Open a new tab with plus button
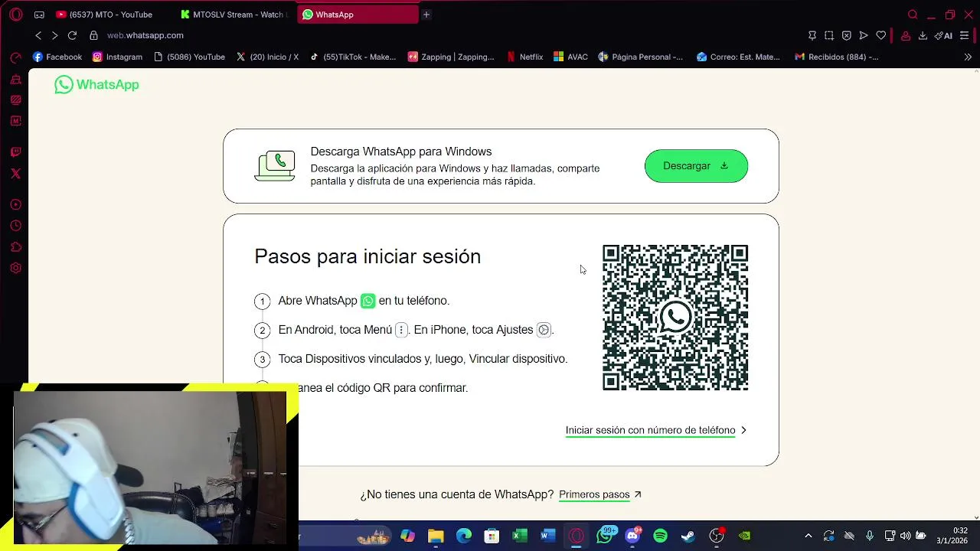The width and height of the screenshot is (980, 551). click(426, 15)
